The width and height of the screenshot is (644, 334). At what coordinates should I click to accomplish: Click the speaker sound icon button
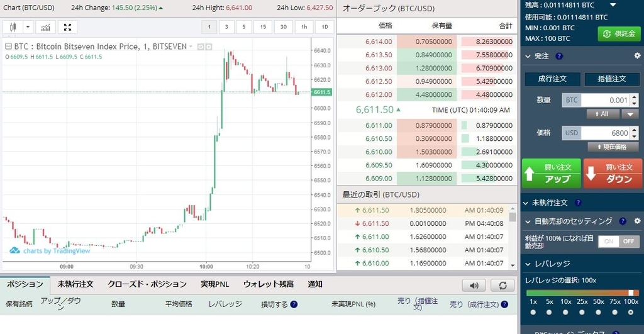pos(474,285)
